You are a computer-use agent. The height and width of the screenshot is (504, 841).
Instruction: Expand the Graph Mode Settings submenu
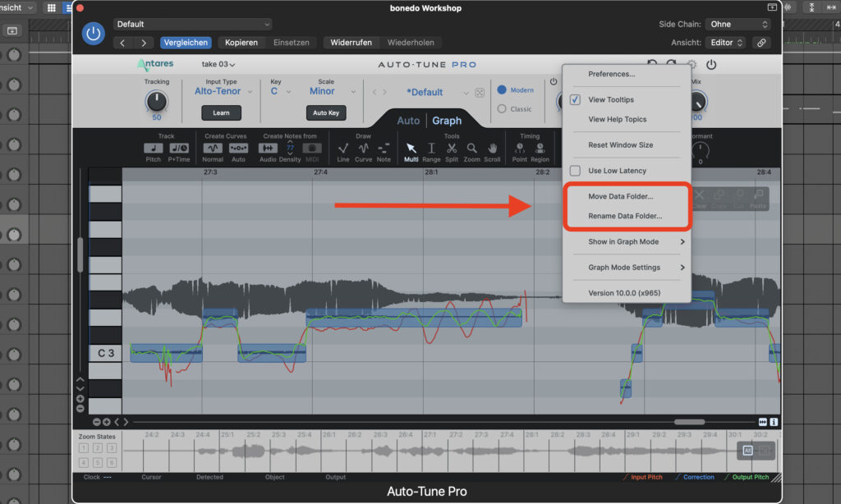[x=627, y=268]
